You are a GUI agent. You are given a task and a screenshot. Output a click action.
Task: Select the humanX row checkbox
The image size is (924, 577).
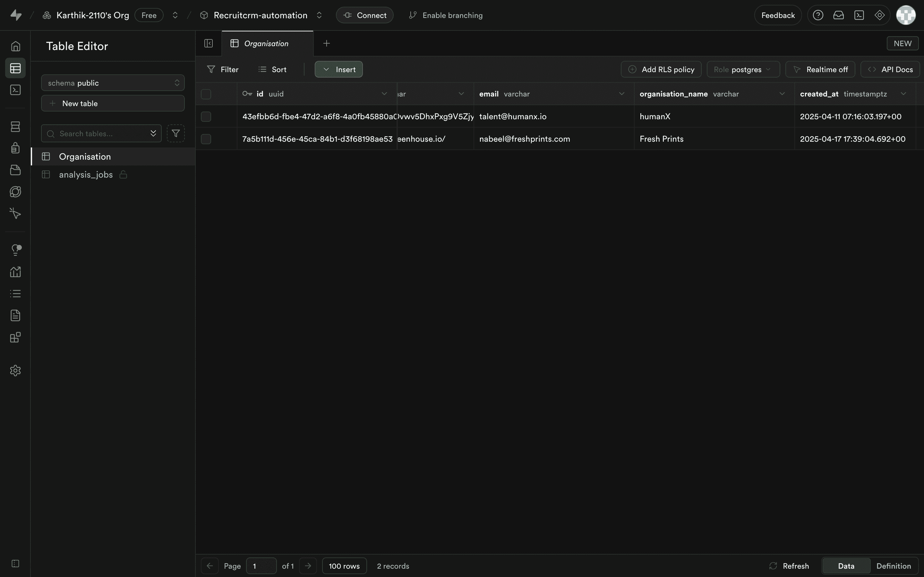pos(206,116)
